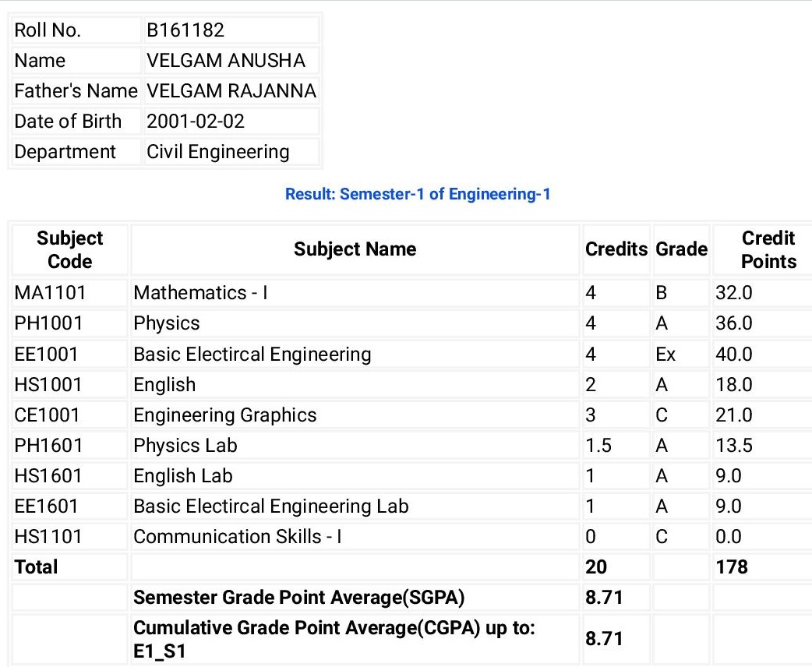812x667 pixels.
Task: Select the PH1601 subject code
Action: point(48,446)
